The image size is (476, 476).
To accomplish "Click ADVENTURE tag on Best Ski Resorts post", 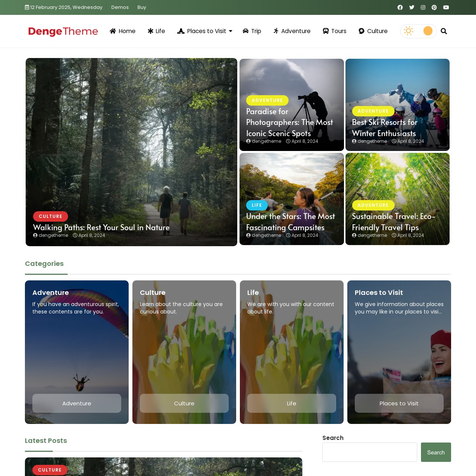I will pyautogui.click(x=373, y=111).
